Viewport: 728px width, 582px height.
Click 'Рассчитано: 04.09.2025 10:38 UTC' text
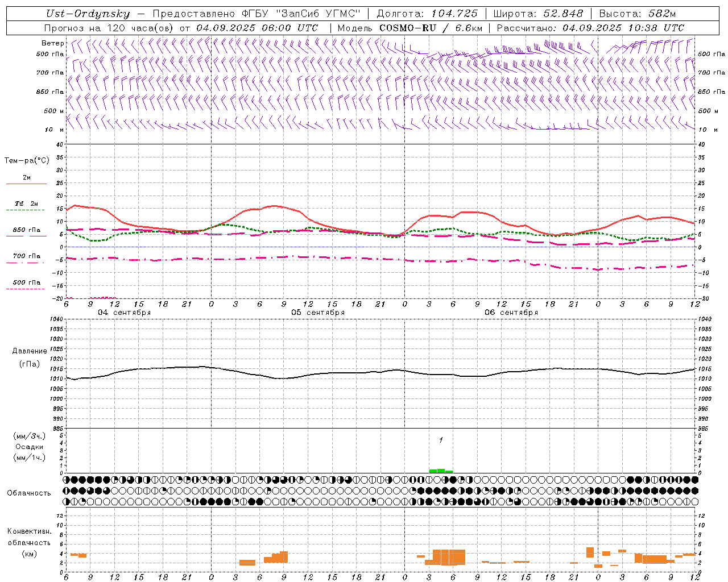(x=590, y=28)
